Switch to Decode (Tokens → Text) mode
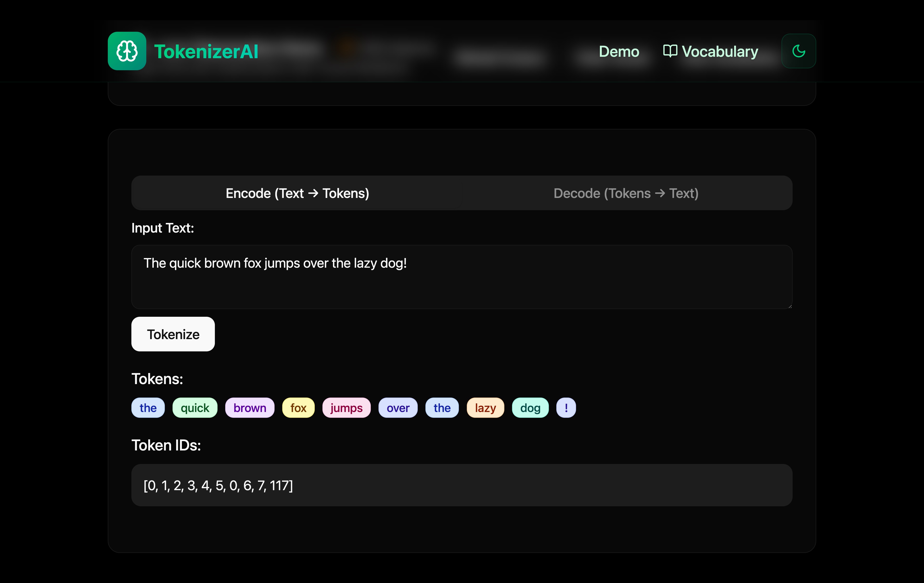 click(626, 193)
